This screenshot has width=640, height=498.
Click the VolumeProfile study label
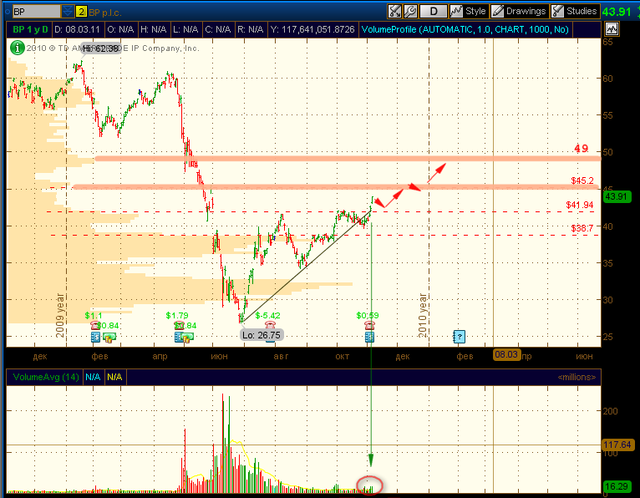465,29
